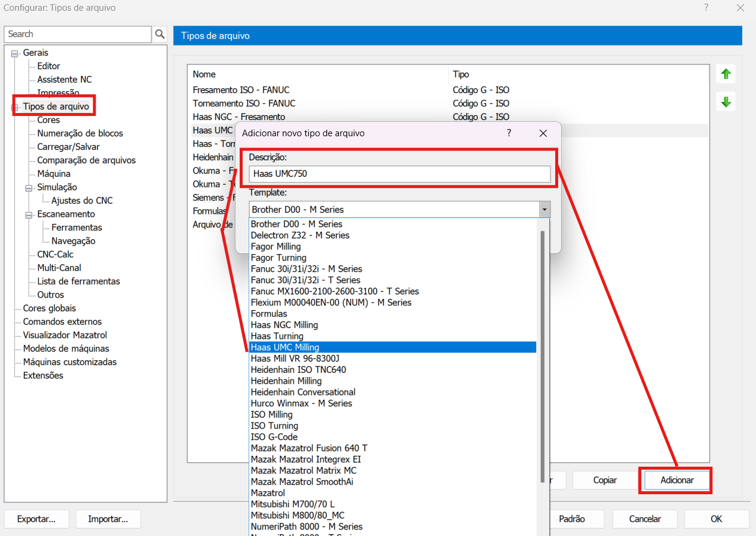
Task: Select Carregar/Salvar in the tree
Action: (69, 147)
